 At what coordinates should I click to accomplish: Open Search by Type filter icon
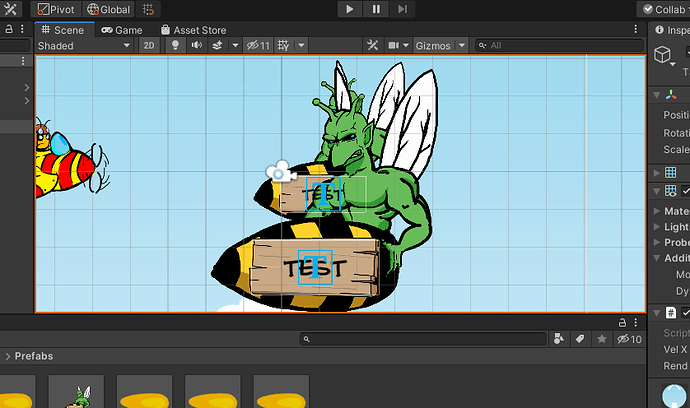pyautogui.click(x=559, y=339)
